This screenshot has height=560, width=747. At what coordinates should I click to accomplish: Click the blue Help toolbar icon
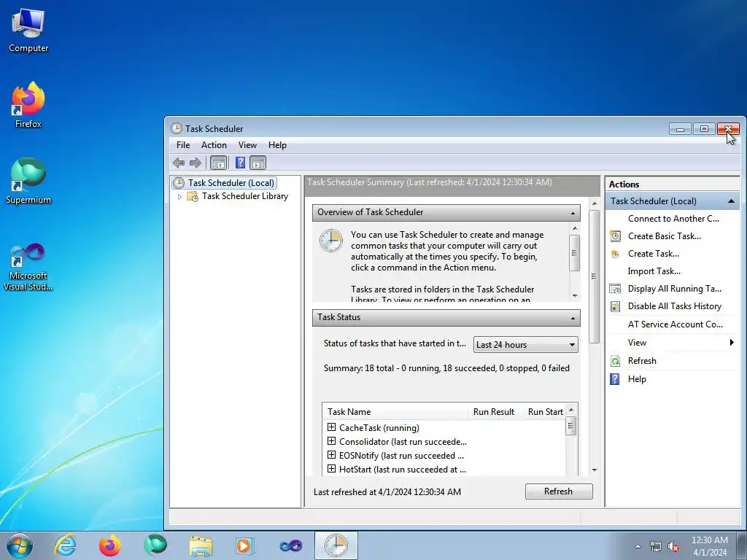pyautogui.click(x=240, y=163)
